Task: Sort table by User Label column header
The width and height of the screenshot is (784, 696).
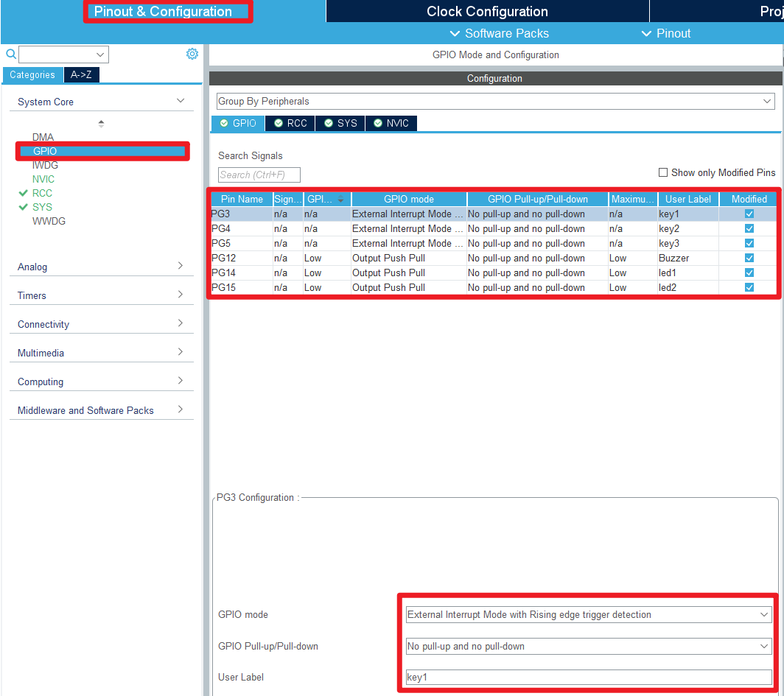Action: point(688,200)
